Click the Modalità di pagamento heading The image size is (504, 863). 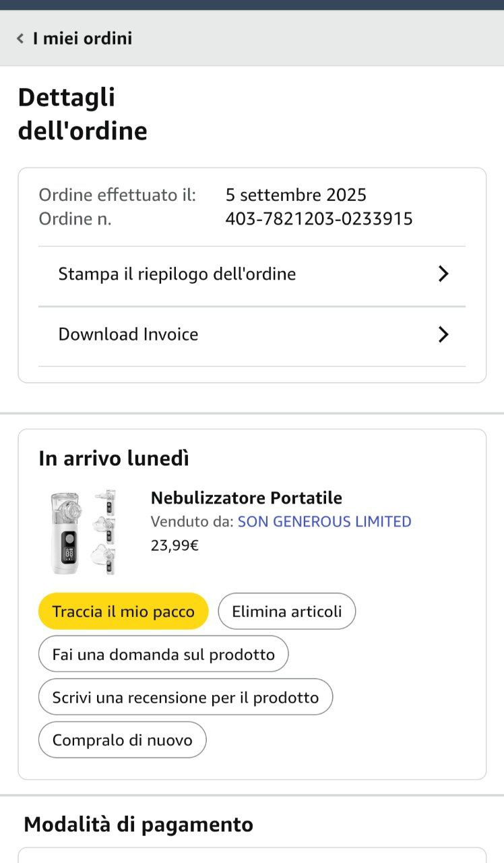(138, 824)
